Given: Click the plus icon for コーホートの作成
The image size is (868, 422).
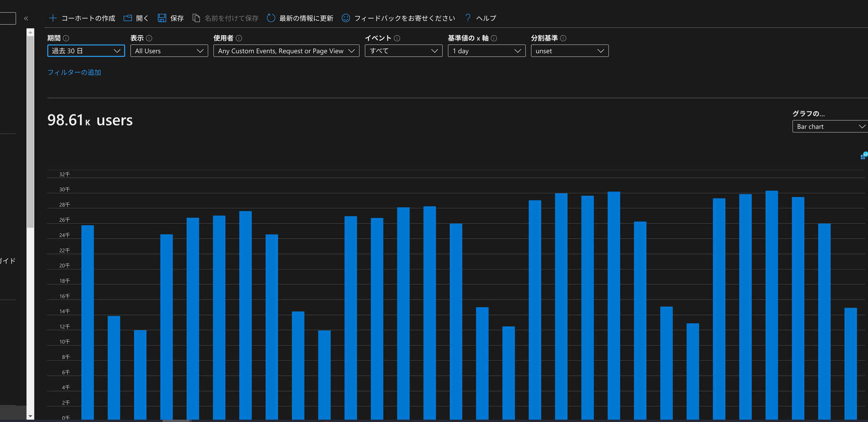Looking at the screenshot, I should 53,18.
